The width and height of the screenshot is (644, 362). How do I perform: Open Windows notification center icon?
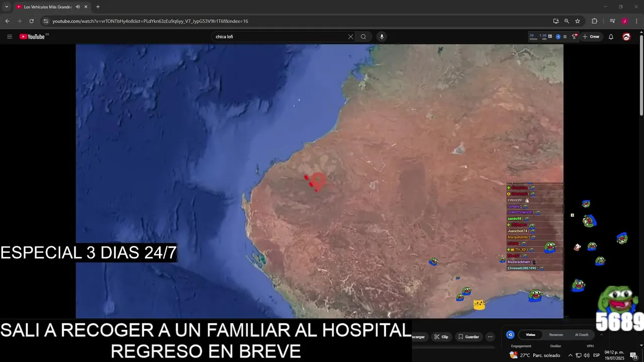(x=633, y=355)
